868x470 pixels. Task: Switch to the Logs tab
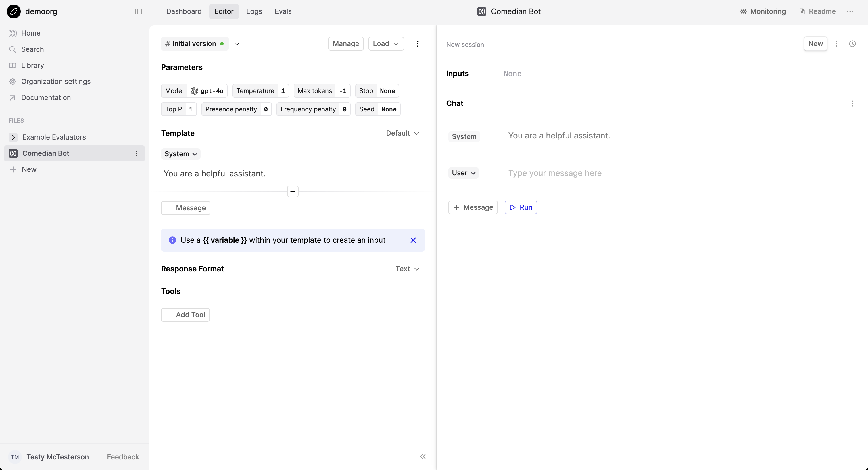(254, 11)
